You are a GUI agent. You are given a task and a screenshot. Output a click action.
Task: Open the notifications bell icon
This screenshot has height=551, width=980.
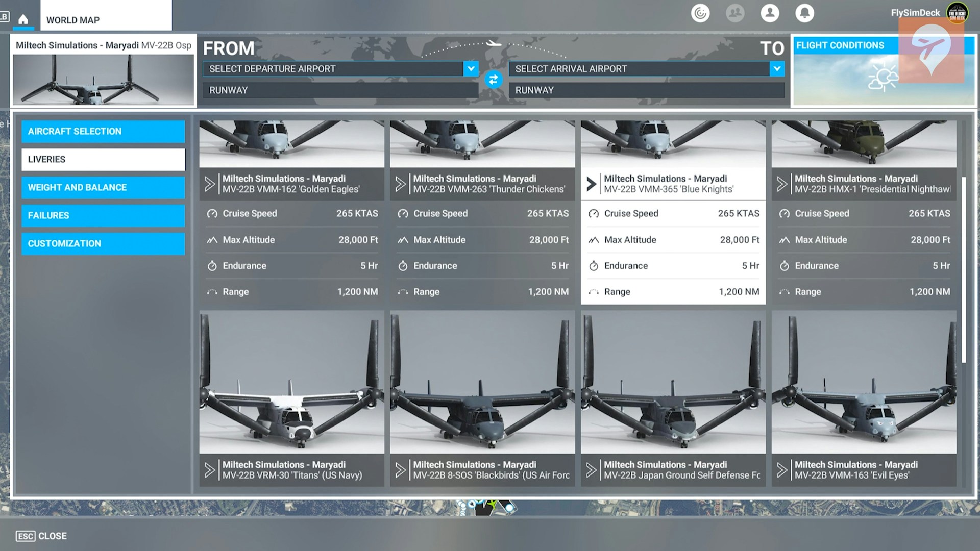tap(804, 13)
